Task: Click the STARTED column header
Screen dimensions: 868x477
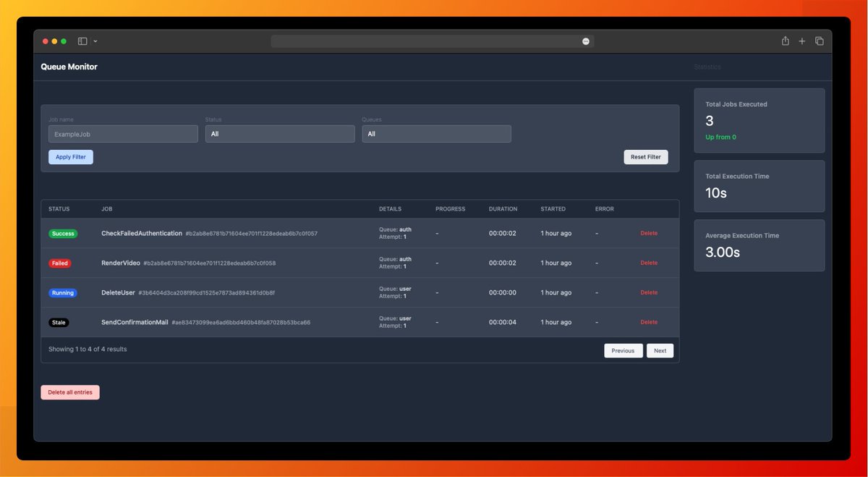Action: 553,209
